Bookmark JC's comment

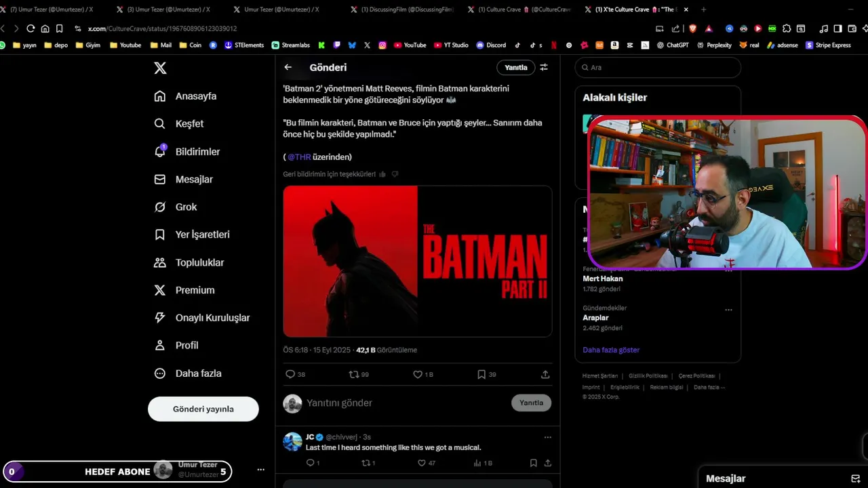[533, 463]
